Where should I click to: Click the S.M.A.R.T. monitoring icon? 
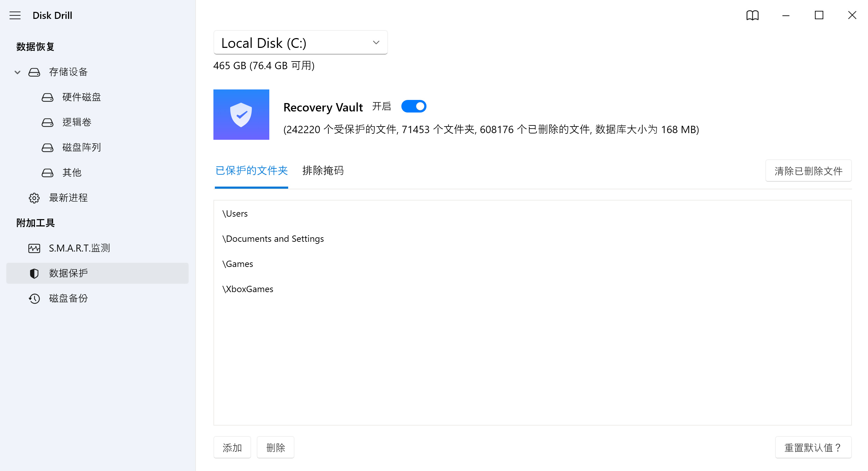click(35, 248)
